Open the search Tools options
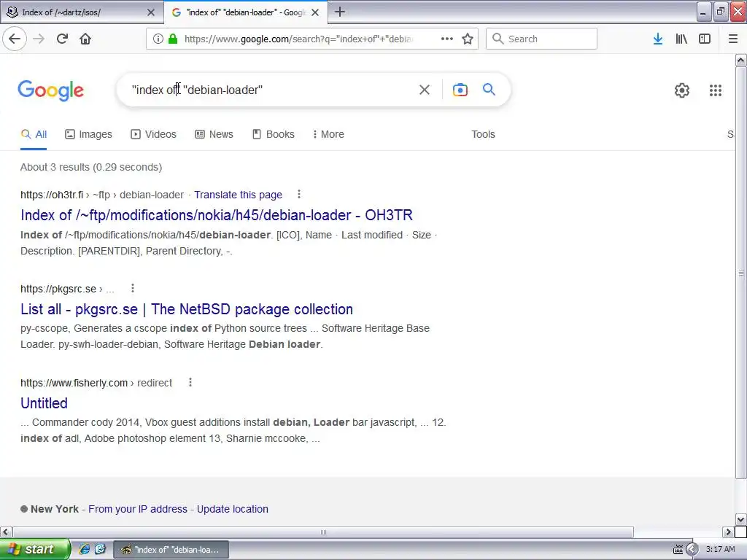 tap(483, 134)
